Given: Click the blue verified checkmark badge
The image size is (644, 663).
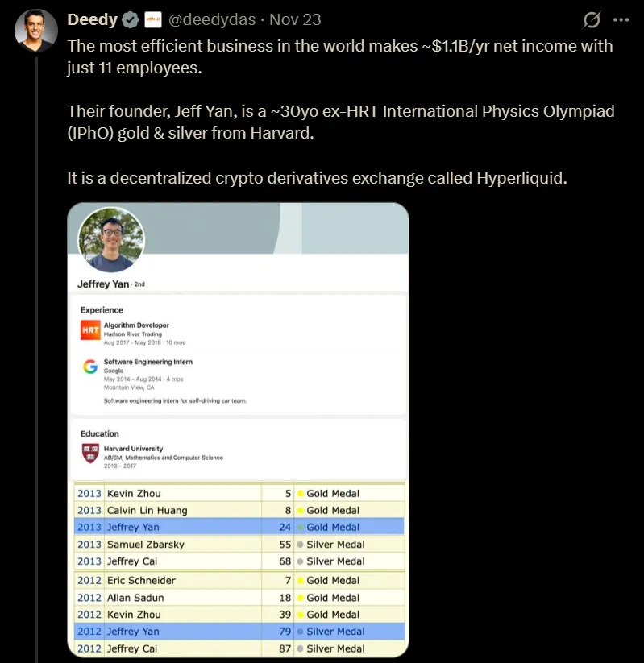Looking at the screenshot, I should tap(129, 19).
